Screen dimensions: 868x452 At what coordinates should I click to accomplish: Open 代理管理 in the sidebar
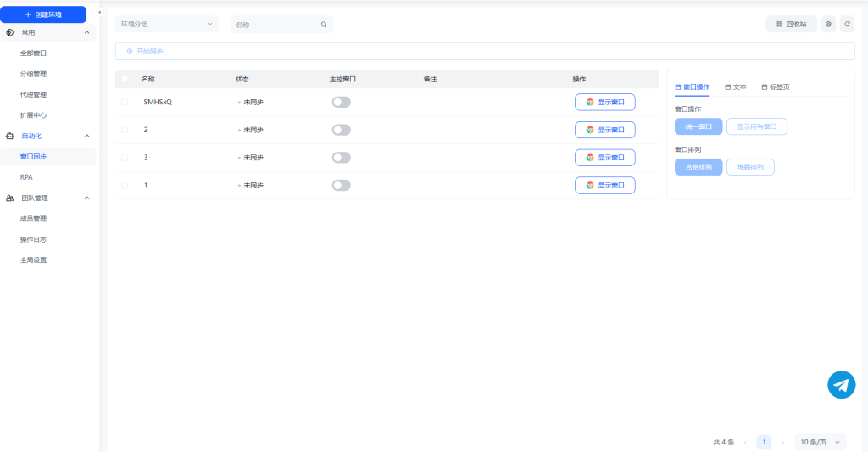pyautogui.click(x=33, y=94)
